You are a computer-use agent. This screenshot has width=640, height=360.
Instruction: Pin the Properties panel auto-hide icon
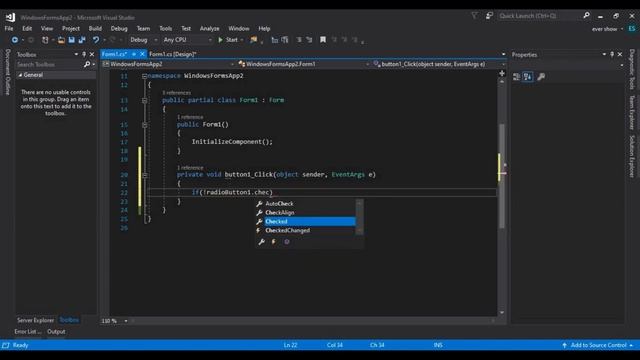(612, 54)
